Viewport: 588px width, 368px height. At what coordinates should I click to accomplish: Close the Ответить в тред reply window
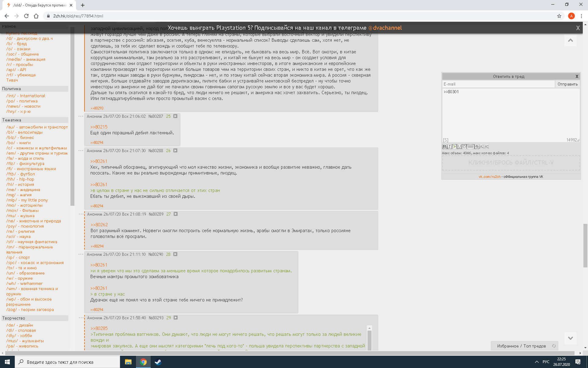point(577,76)
